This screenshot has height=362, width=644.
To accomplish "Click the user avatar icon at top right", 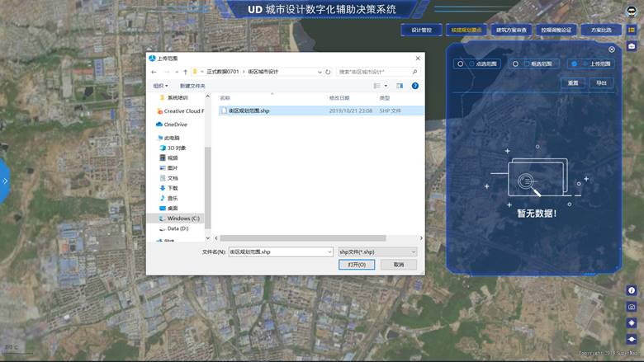I will point(632,11).
